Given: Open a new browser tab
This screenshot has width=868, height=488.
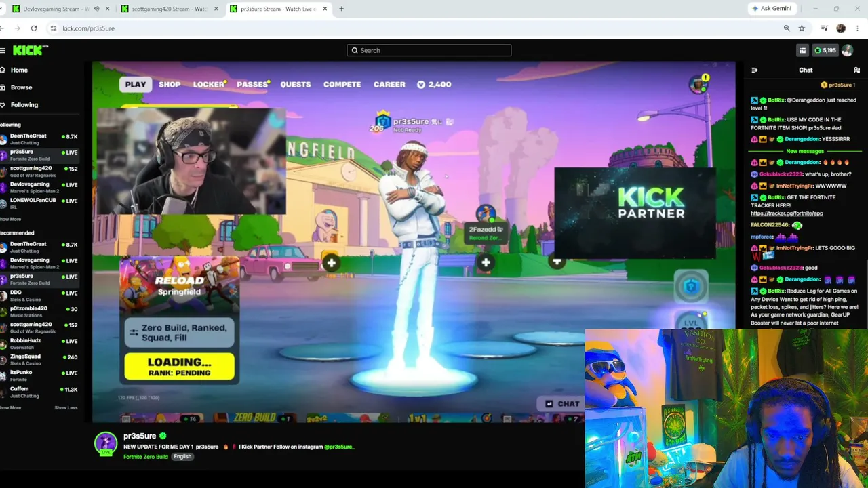Looking at the screenshot, I should tap(341, 9).
